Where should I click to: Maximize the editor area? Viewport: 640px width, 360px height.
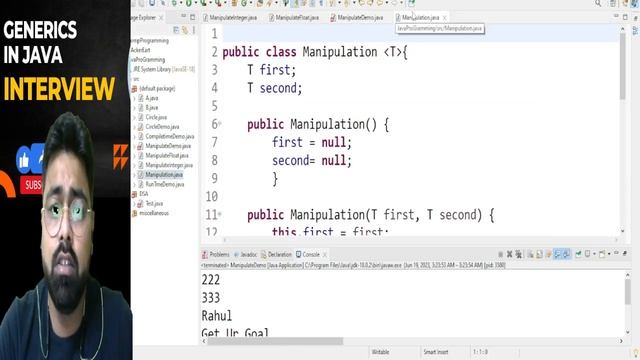tap(625, 17)
